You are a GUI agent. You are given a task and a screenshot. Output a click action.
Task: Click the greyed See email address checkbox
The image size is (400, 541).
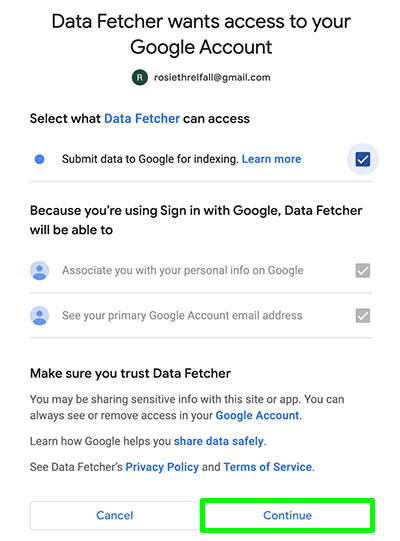point(363,316)
